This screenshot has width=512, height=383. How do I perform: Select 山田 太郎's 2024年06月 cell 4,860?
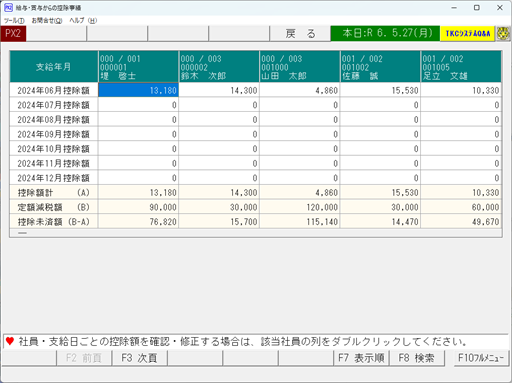click(300, 90)
